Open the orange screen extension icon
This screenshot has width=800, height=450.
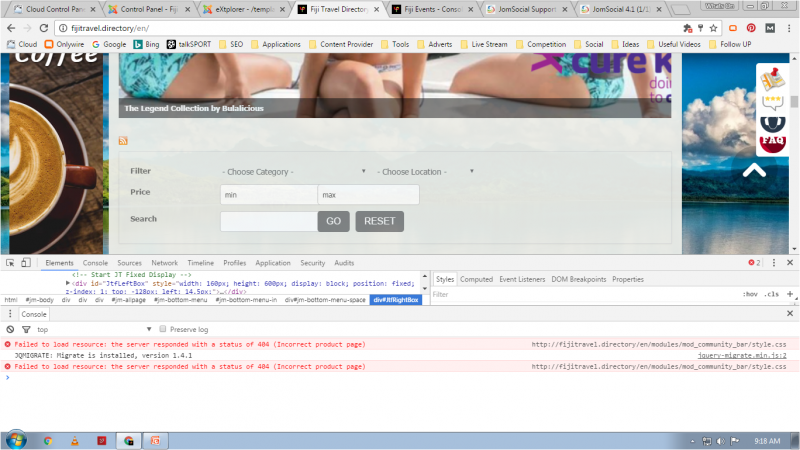[733, 28]
